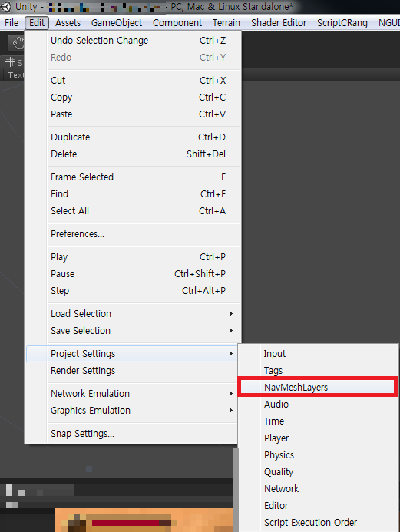400x532 pixels.
Task: Expand the Load Selection submenu
Action: [134, 313]
